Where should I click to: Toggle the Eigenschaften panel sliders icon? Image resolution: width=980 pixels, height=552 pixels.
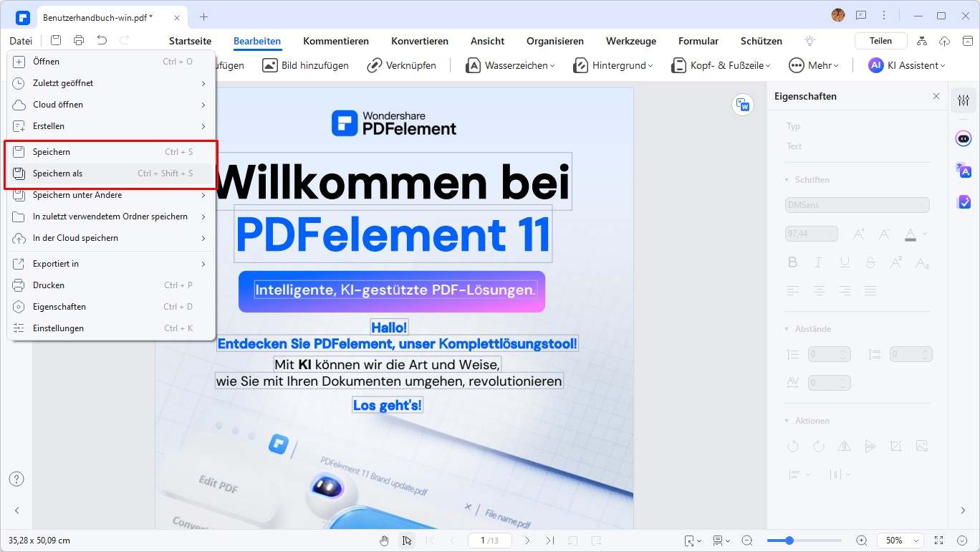click(964, 100)
